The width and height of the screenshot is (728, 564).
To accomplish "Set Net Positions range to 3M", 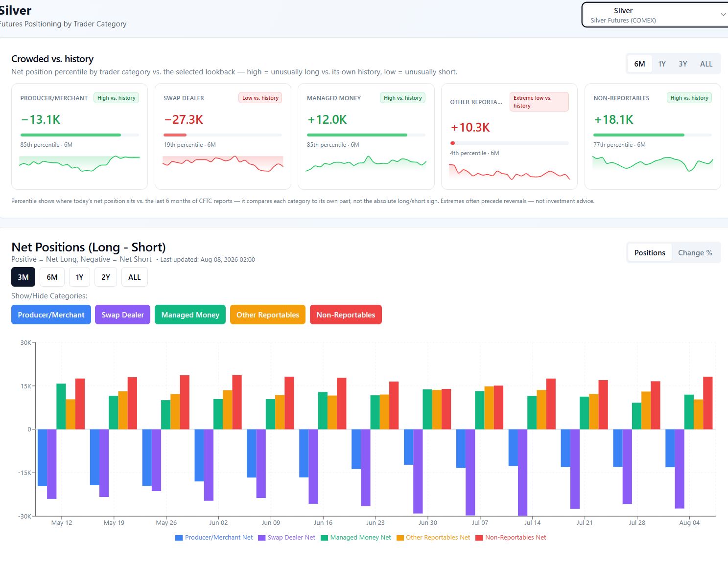I will (23, 277).
